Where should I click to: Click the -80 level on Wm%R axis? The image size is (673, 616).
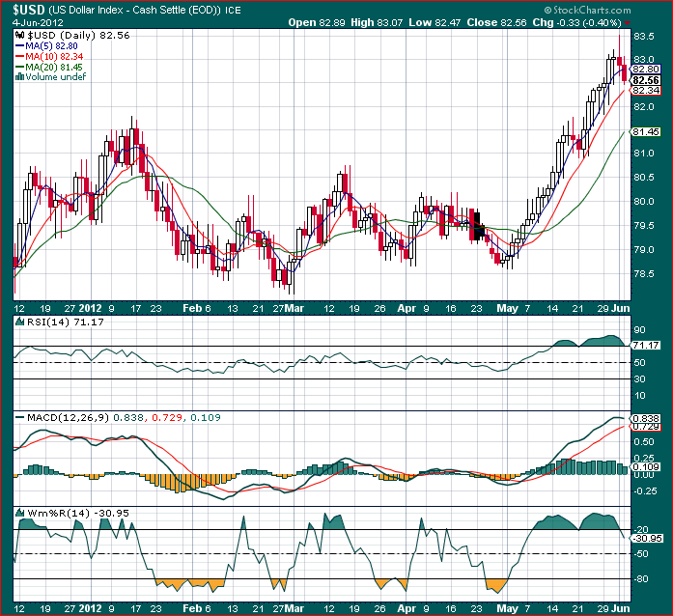(641, 579)
